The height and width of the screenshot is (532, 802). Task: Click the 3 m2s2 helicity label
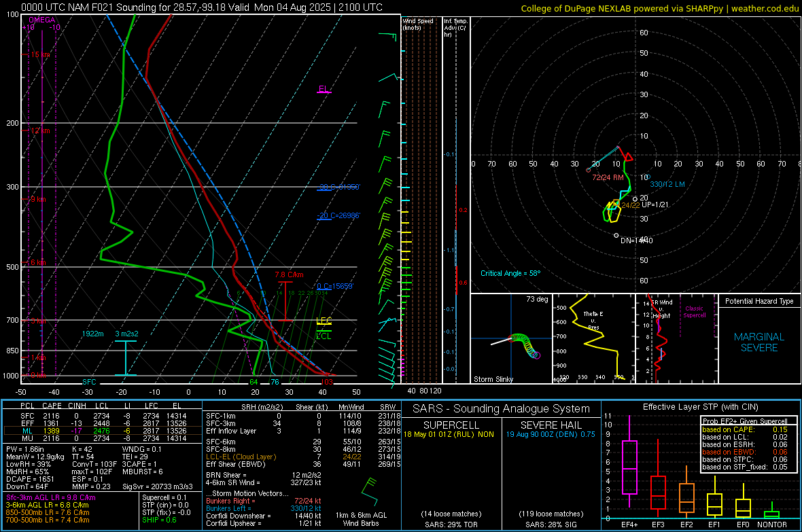click(126, 334)
